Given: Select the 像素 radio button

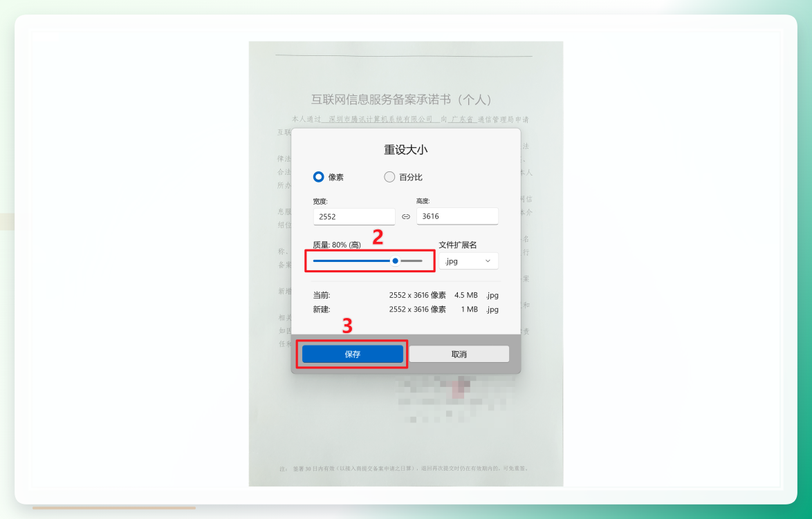Looking at the screenshot, I should (x=318, y=177).
